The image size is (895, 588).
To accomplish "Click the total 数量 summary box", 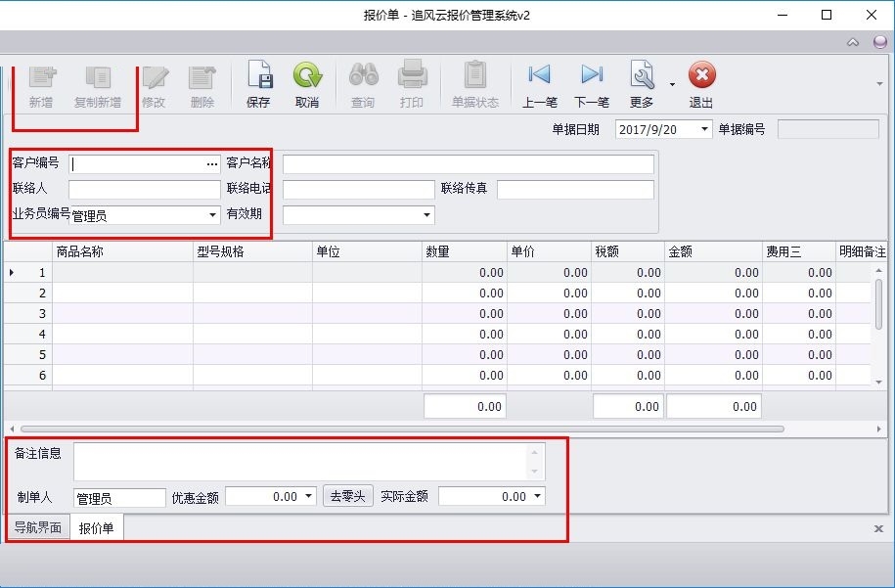I will click(x=465, y=406).
